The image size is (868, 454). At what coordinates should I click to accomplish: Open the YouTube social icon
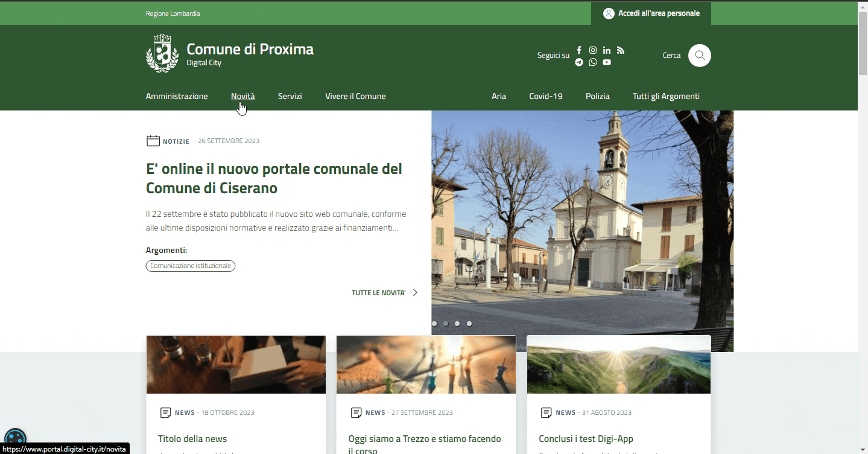(607, 62)
